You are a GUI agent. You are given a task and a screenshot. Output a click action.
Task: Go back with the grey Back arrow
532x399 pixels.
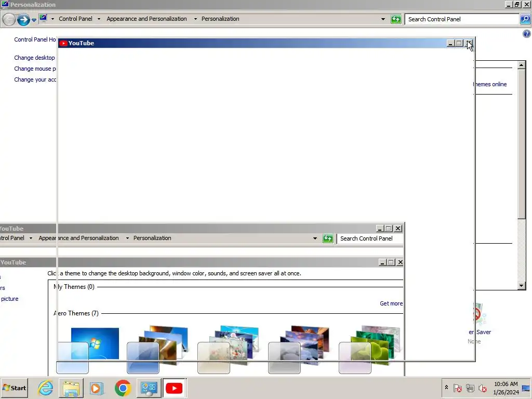(x=9, y=19)
